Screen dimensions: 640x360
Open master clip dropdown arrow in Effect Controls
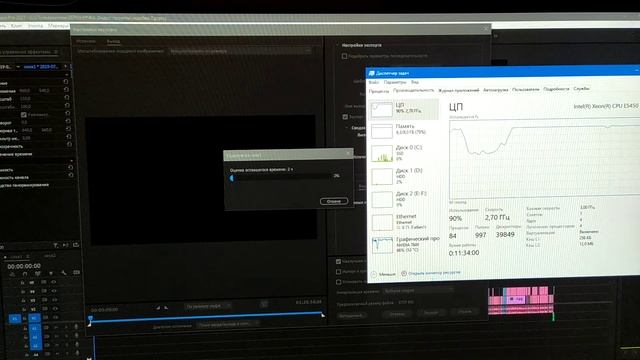18,67
